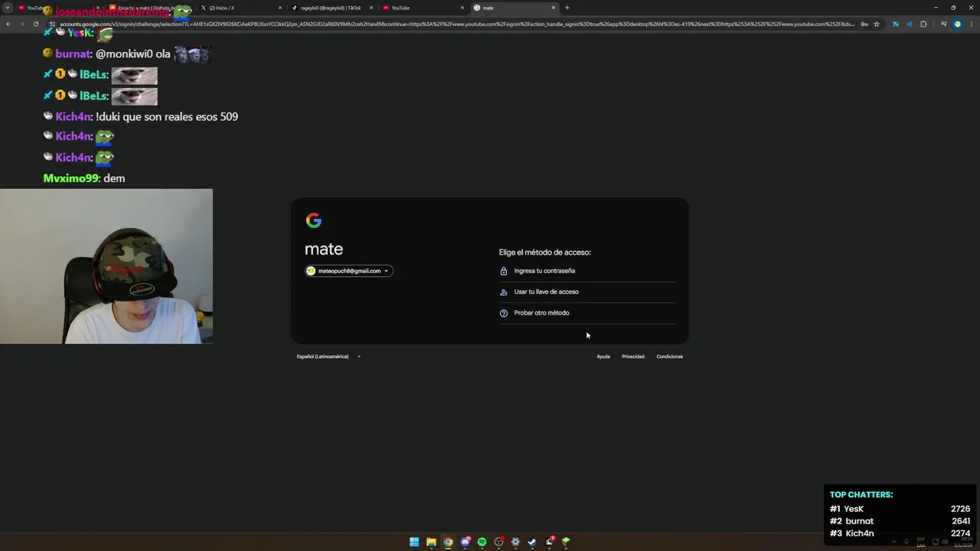This screenshot has width=980, height=551.
Task: Close the Inicio / X tab
Action: click(x=280, y=8)
